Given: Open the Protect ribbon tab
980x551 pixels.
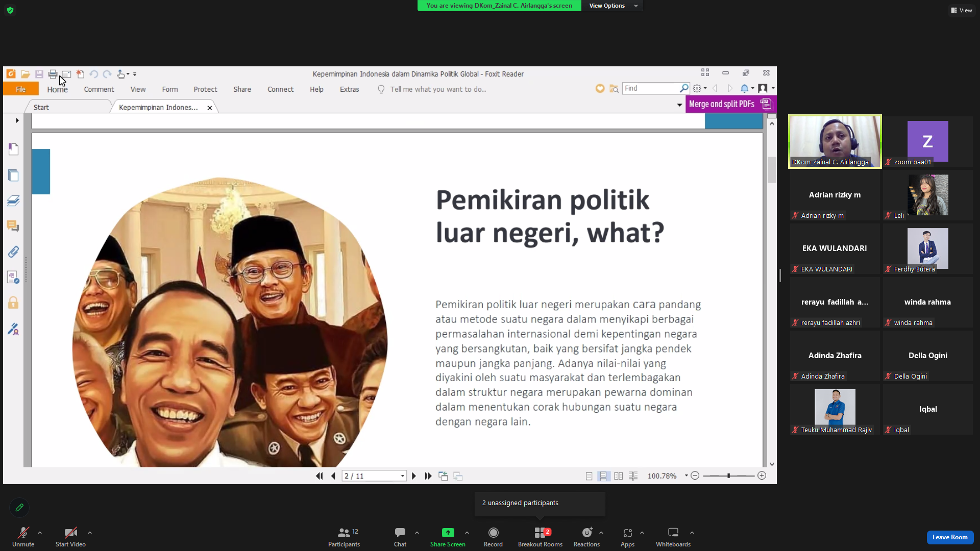Looking at the screenshot, I should (205, 89).
